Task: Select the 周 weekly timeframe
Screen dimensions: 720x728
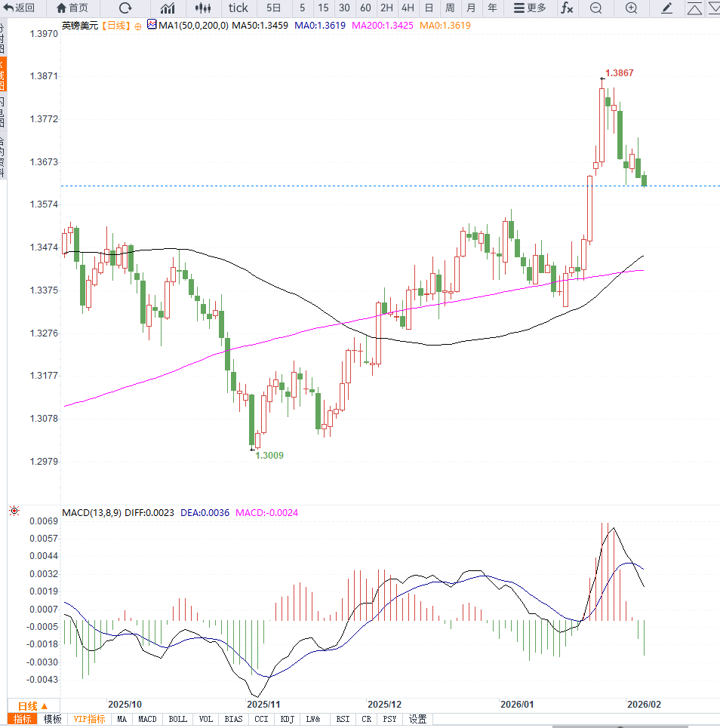Action: coord(450,8)
